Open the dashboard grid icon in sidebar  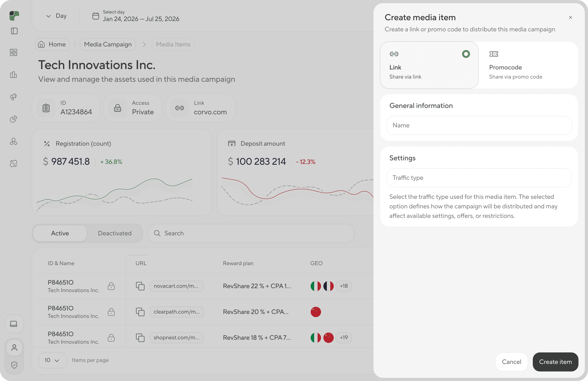tap(14, 52)
